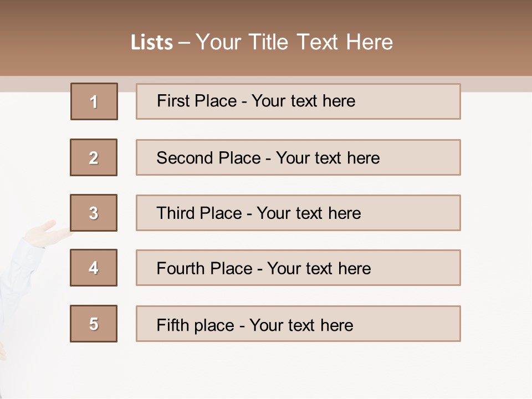The width and height of the screenshot is (532, 399).
Task: Click the number 5 square
Action: pyautogui.click(x=94, y=324)
